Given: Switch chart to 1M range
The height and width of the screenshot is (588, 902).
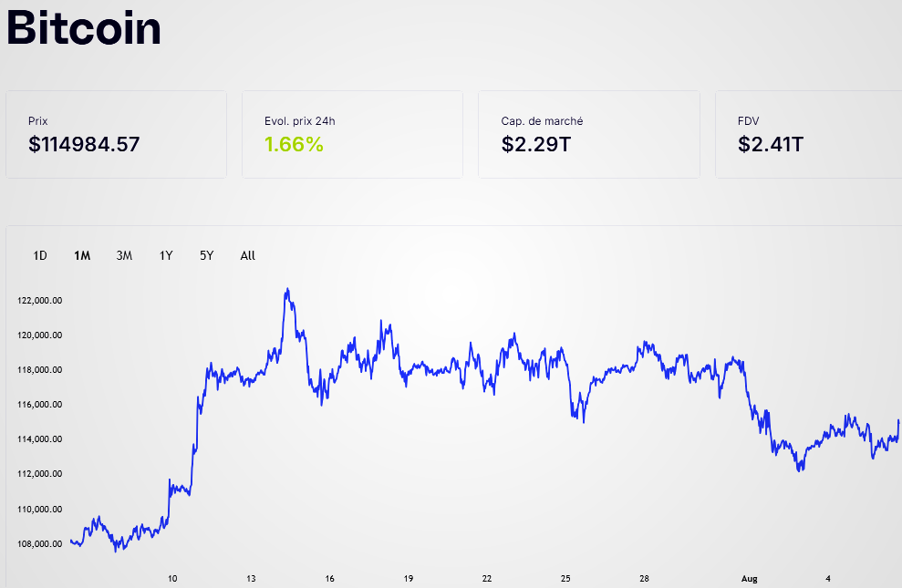Looking at the screenshot, I should tap(82, 256).
